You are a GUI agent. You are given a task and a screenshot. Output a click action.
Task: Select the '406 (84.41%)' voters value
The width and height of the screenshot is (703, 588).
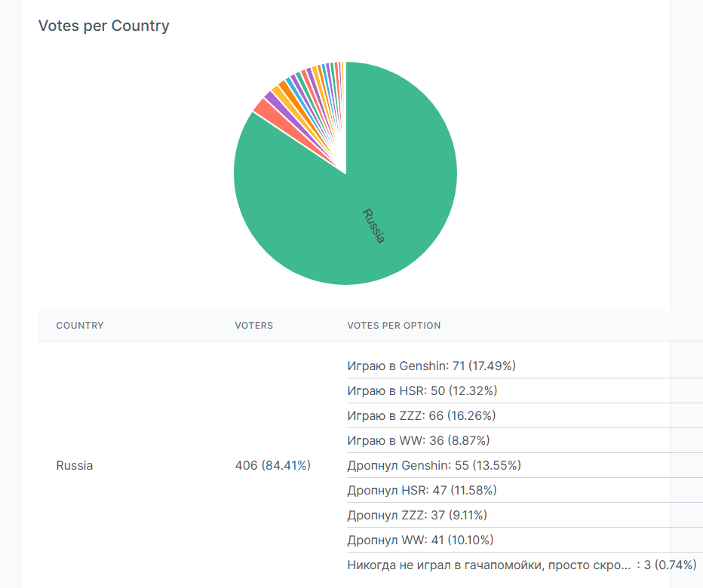(x=273, y=466)
